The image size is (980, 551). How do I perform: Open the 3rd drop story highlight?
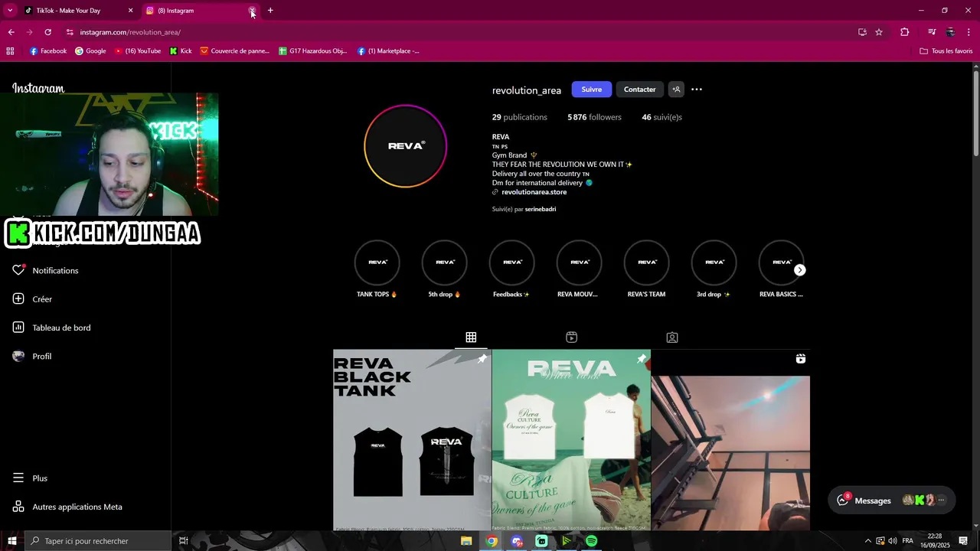tap(714, 269)
